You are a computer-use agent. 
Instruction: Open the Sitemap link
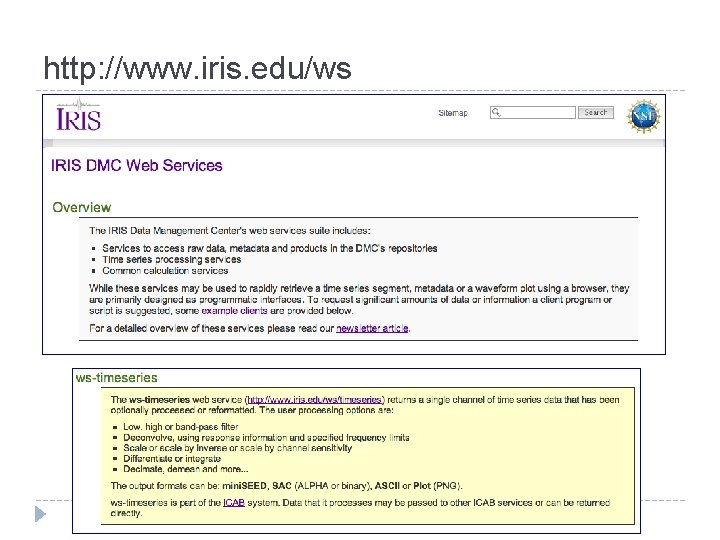click(x=453, y=113)
